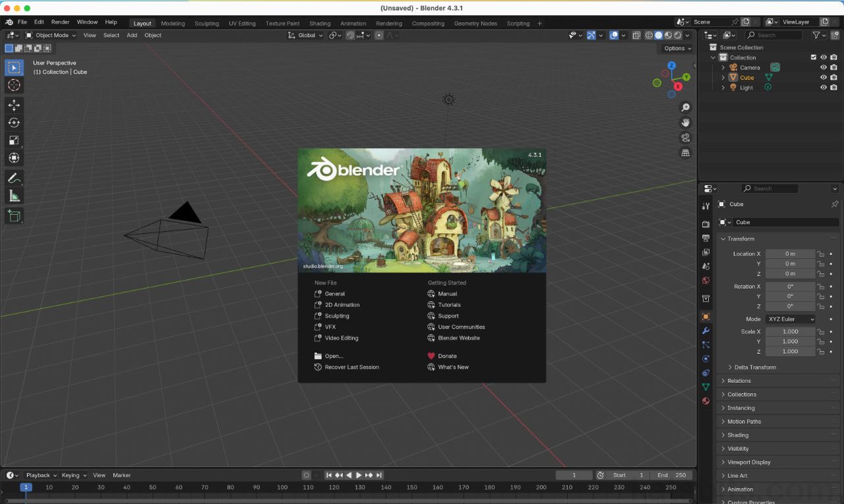This screenshot has height=504, width=844.
Task: Switch to the Modeling workspace tab
Action: pyautogui.click(x=173, y=23)
